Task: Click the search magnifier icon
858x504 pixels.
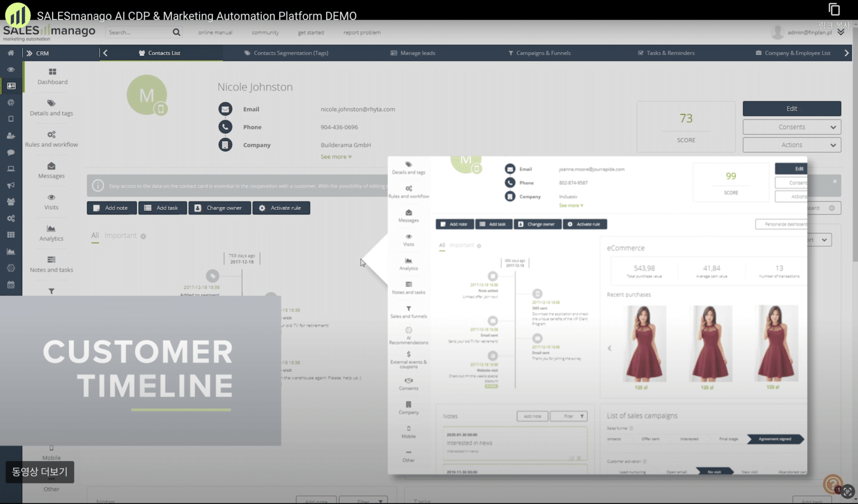Action: click(x=177, y=32)
